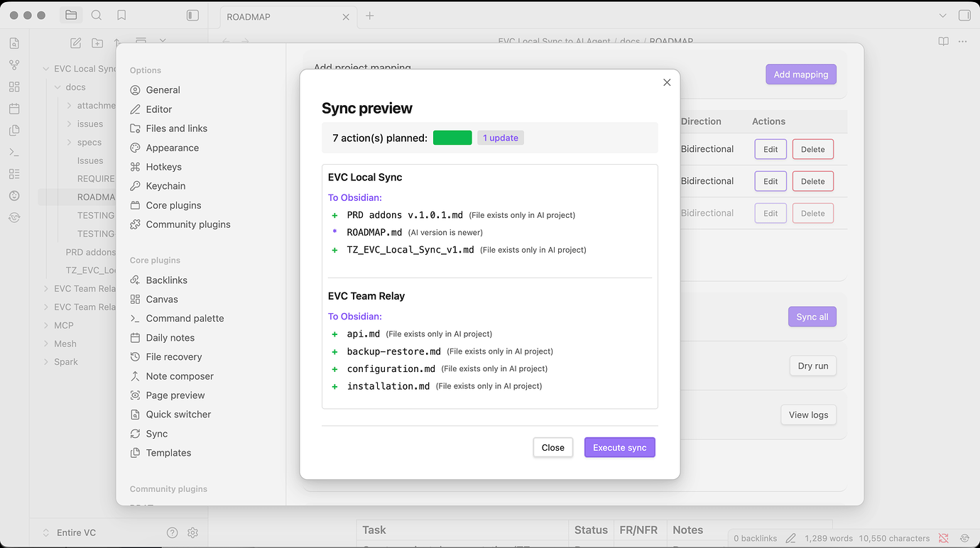The image size is (980, 548).
Task: Create a new note in file explorer
Action: 76,43
